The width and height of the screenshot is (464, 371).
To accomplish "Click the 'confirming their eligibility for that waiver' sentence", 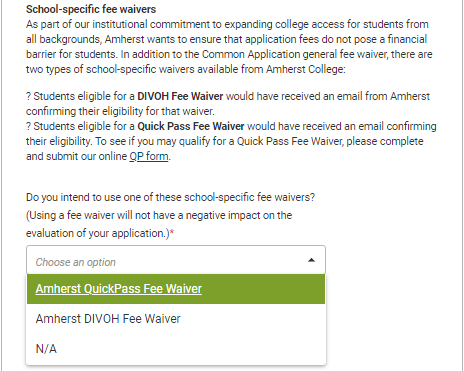I will [120, 111].
